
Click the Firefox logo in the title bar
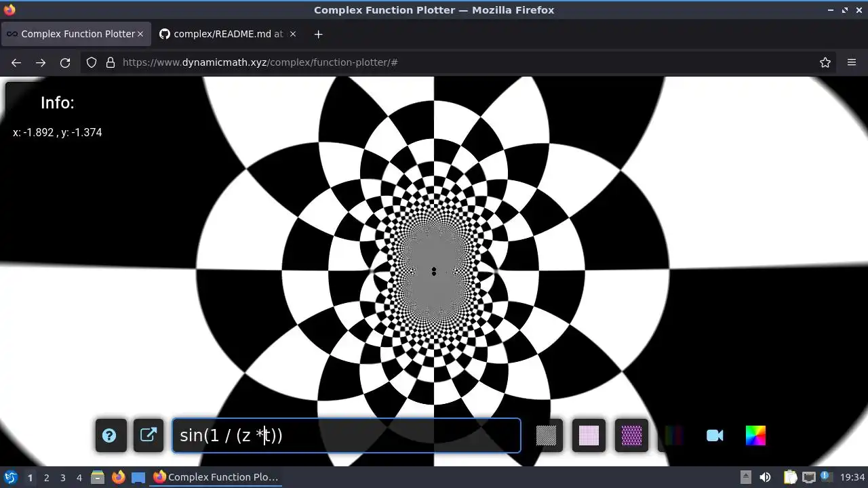pos(9,10)
